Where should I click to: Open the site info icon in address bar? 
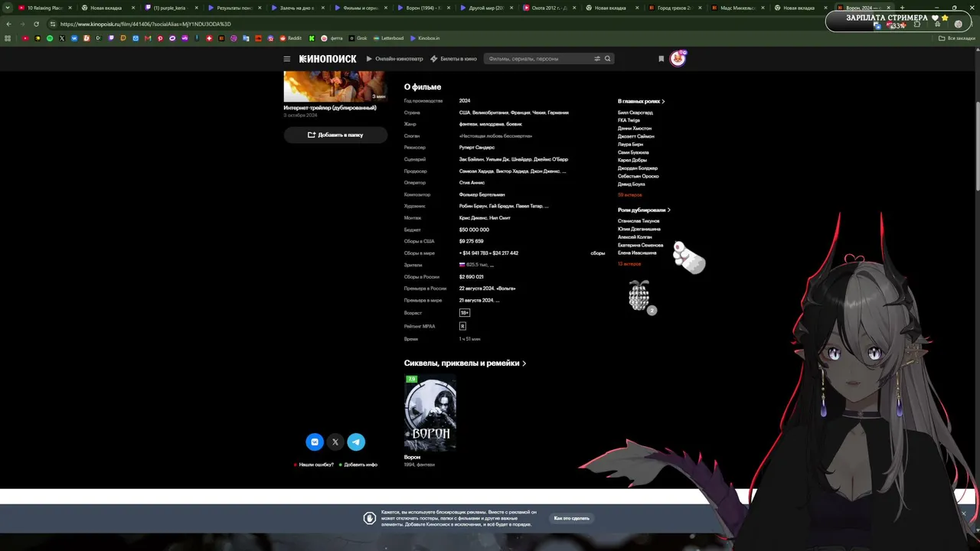click(52, 24)
